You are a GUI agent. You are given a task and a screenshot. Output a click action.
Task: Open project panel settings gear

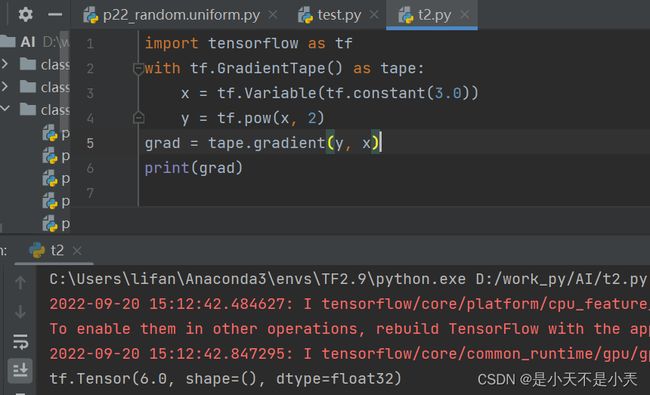pos(25,15)
